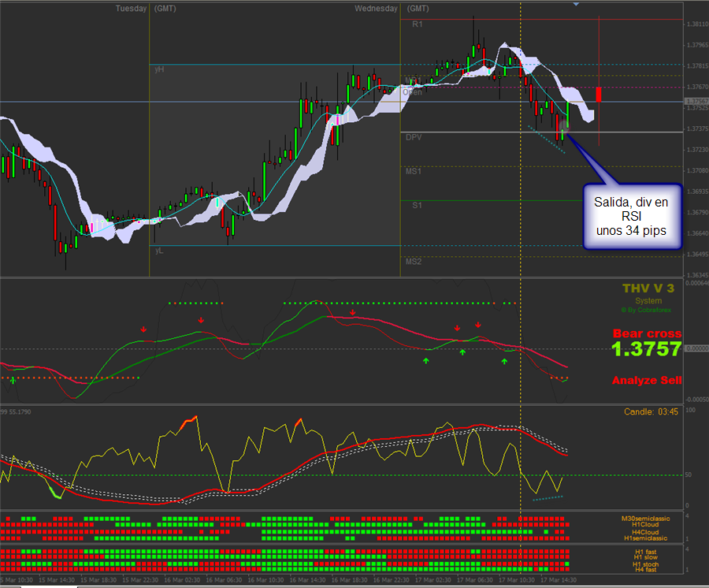The height and width of the screenshot is (588, 709).
Task: Click the R1 pivot level label
Action: pyautogui.click(x=417, y=24)
